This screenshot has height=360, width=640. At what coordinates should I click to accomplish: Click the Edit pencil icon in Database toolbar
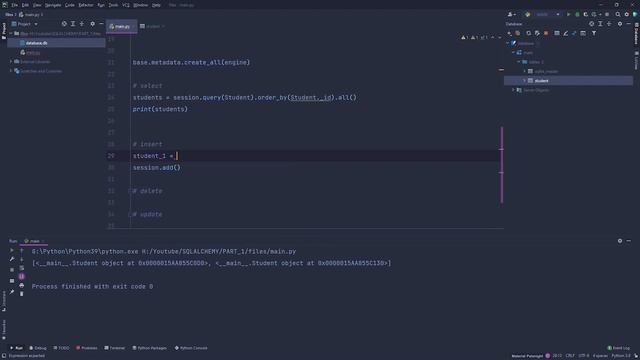click(x=566, y=33)
